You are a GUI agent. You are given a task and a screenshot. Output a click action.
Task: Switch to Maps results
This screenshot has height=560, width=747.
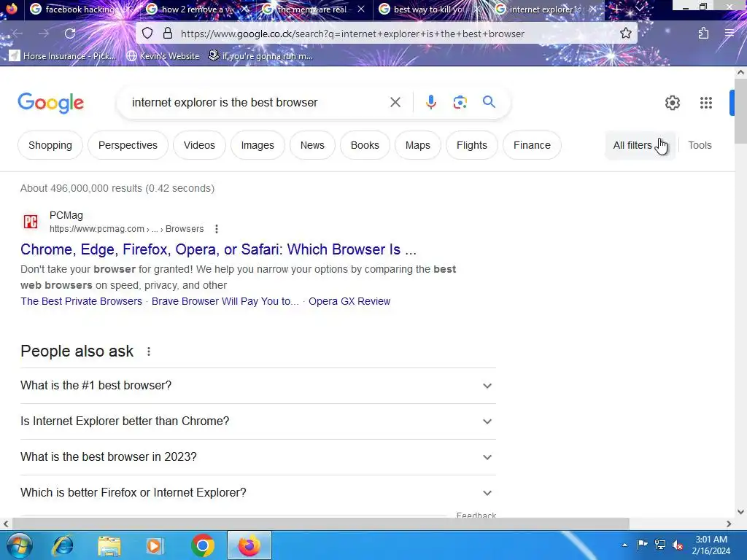[x=418, y=145]
